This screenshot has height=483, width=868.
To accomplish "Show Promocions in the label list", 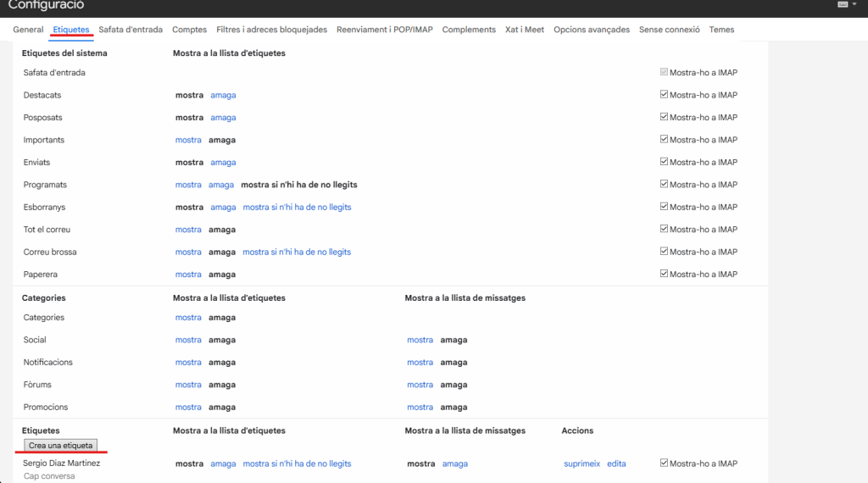I will [188, 407].
